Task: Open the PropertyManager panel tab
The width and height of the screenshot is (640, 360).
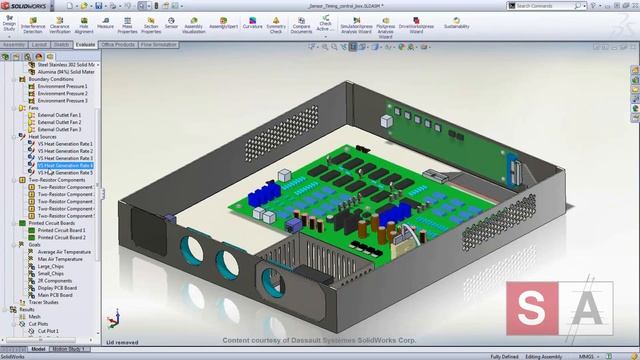Action: (16, 57)
